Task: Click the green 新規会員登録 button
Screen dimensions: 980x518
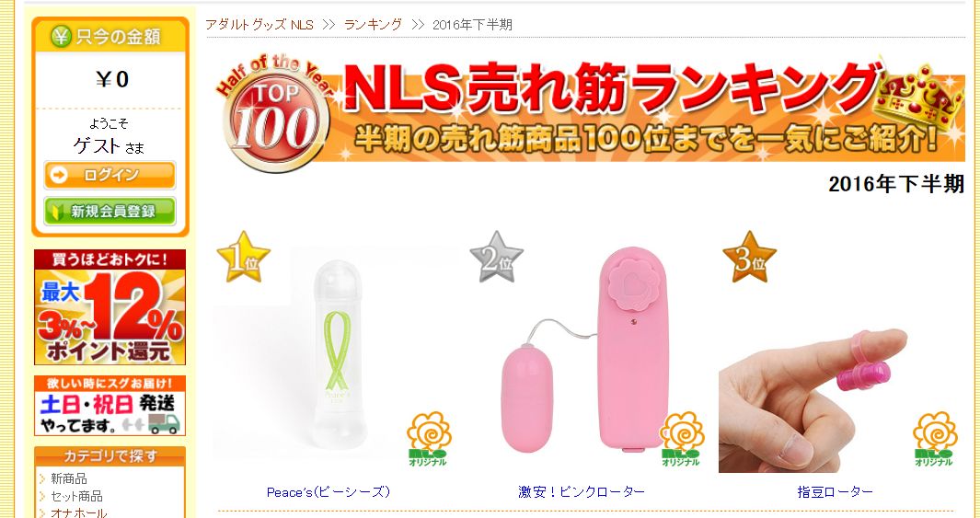Action: click(110, 212)
